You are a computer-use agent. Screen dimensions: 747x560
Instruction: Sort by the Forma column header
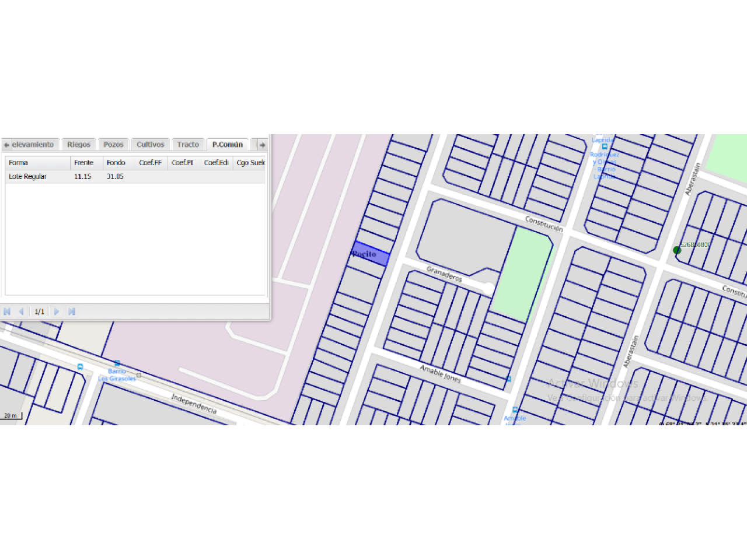coord(37,163)
